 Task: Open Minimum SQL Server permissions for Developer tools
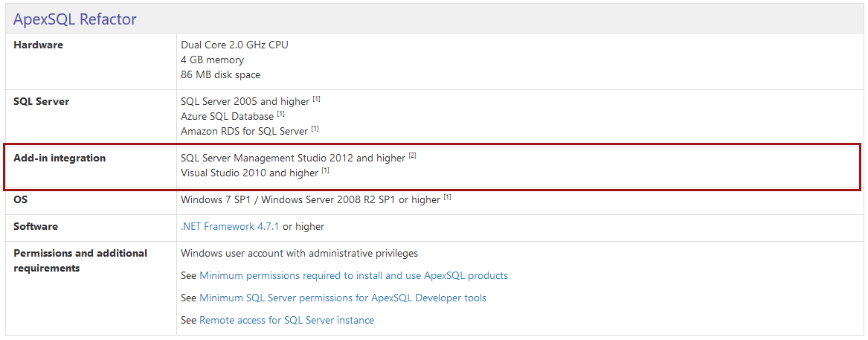point(343,298)
